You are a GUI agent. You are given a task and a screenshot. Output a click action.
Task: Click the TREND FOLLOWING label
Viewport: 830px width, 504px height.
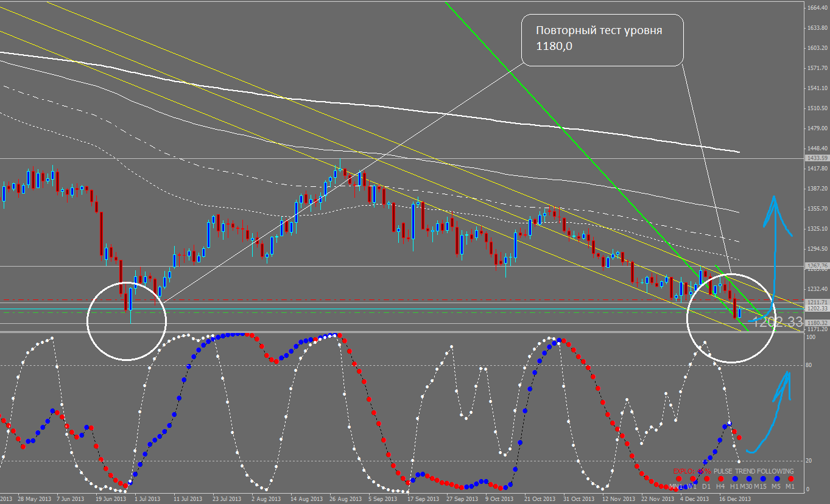click(x=764, y=471)
